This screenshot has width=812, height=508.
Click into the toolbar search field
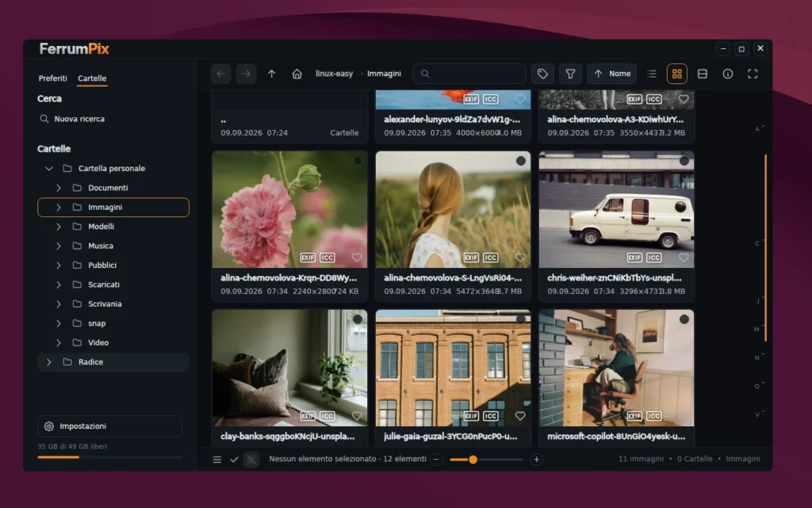click(x=469, y=74)
